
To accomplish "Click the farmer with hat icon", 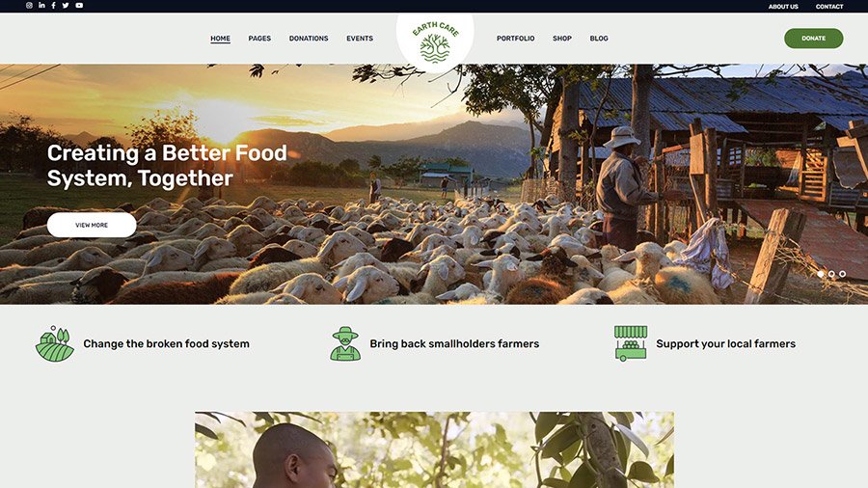I will click(x=345, y=343).
